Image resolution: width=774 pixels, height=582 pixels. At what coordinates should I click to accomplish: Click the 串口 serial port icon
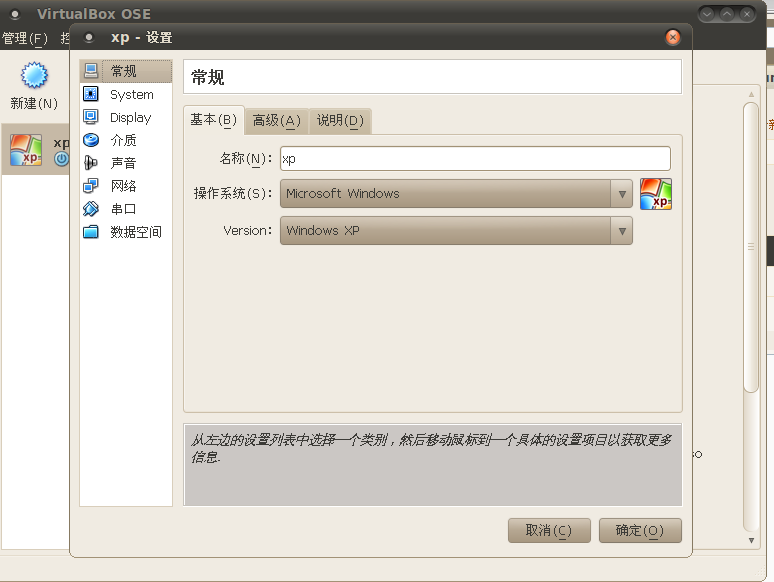point(91,209)
